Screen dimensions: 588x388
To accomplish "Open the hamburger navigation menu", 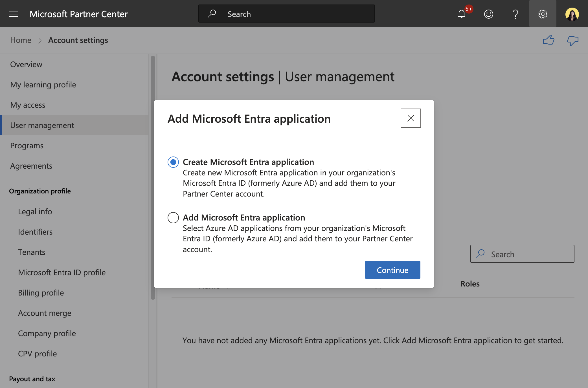I will [14, 14].
